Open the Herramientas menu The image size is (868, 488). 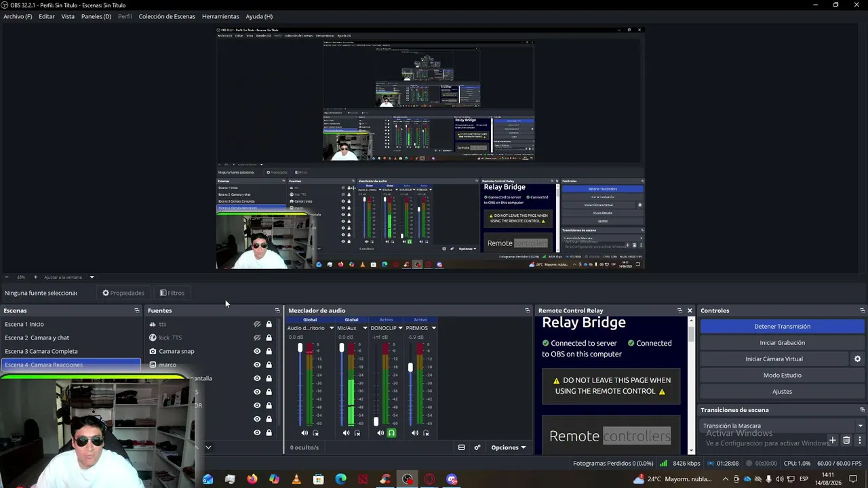click(x=220, y=16)
